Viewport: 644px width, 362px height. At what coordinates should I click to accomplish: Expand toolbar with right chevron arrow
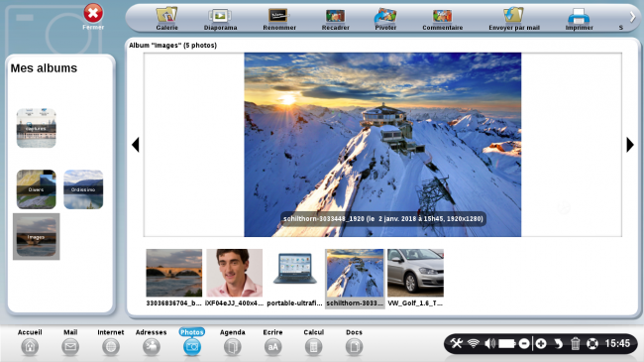632,17
